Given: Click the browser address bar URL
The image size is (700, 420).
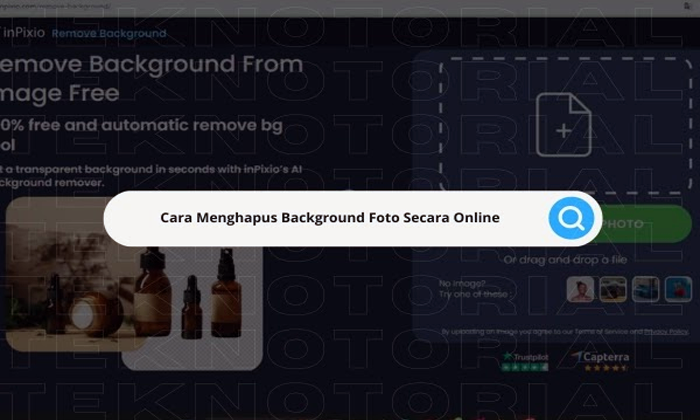Looking at the screenshot, I should [56, 7].
